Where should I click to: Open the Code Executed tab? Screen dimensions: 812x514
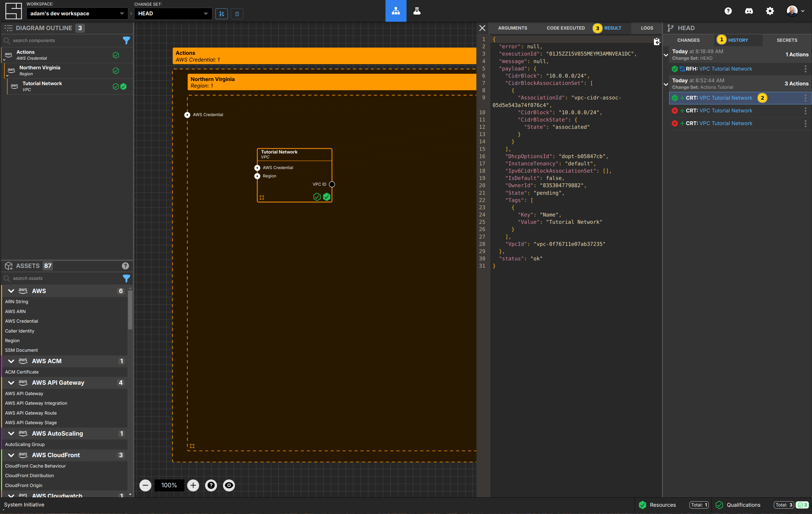[565, 28]
